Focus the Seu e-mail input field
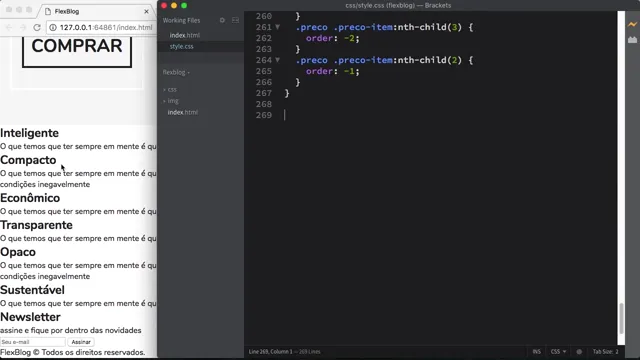Screen dimensions: 640x360 pyautogui.click(x=33, y=342)
